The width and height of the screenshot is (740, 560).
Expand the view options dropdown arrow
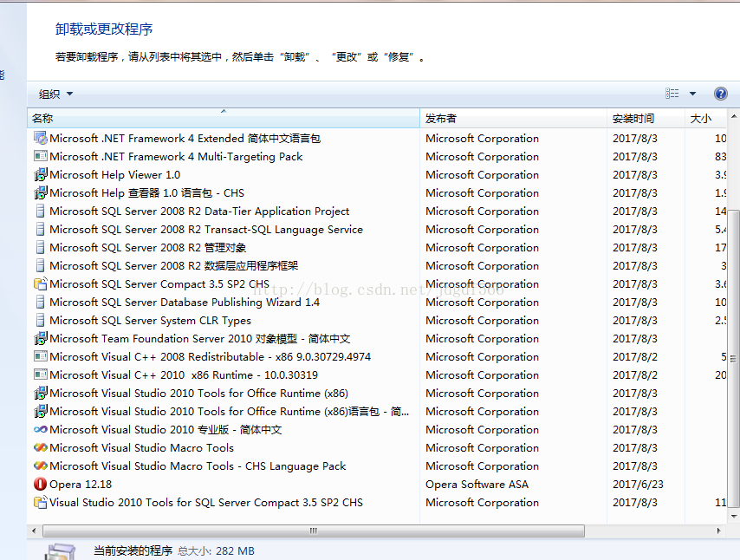click(693, 94)
